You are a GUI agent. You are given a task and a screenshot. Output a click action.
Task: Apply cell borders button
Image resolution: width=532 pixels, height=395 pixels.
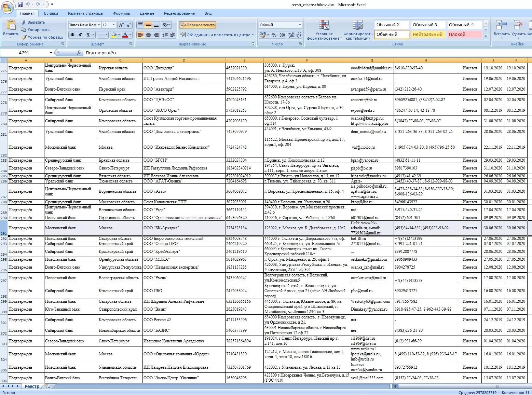[101, 35]
